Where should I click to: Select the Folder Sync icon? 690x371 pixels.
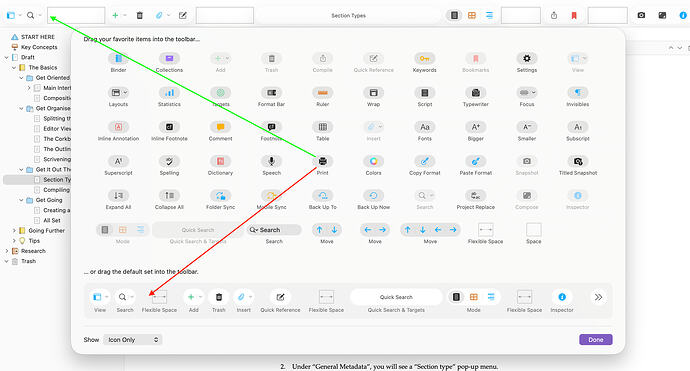click(x=220, y=196)
